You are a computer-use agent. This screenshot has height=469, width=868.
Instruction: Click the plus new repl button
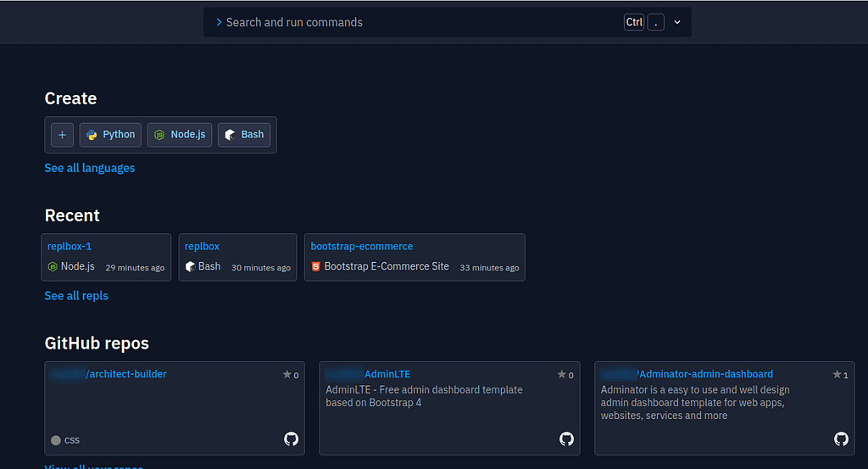[x=62, y=135]
